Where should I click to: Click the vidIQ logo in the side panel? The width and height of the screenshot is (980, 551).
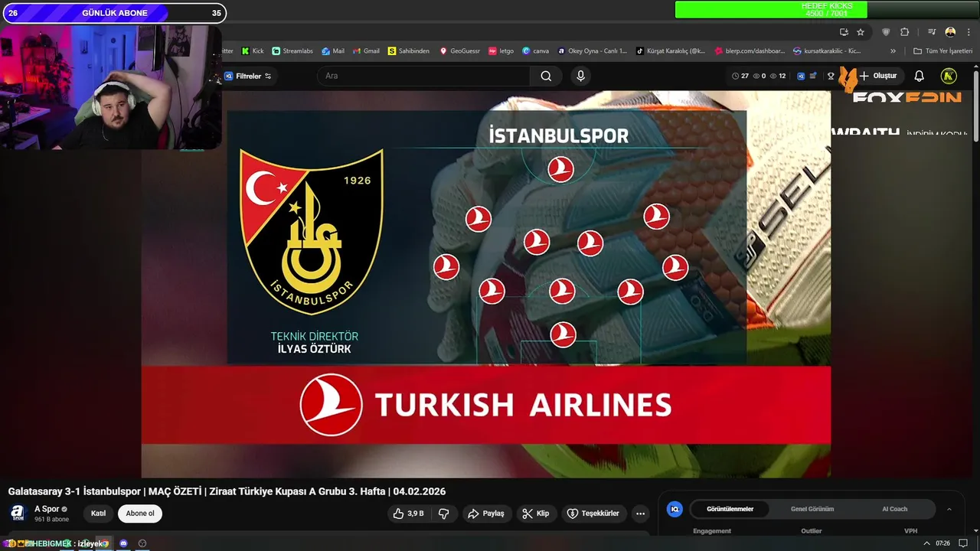(675, 509)
